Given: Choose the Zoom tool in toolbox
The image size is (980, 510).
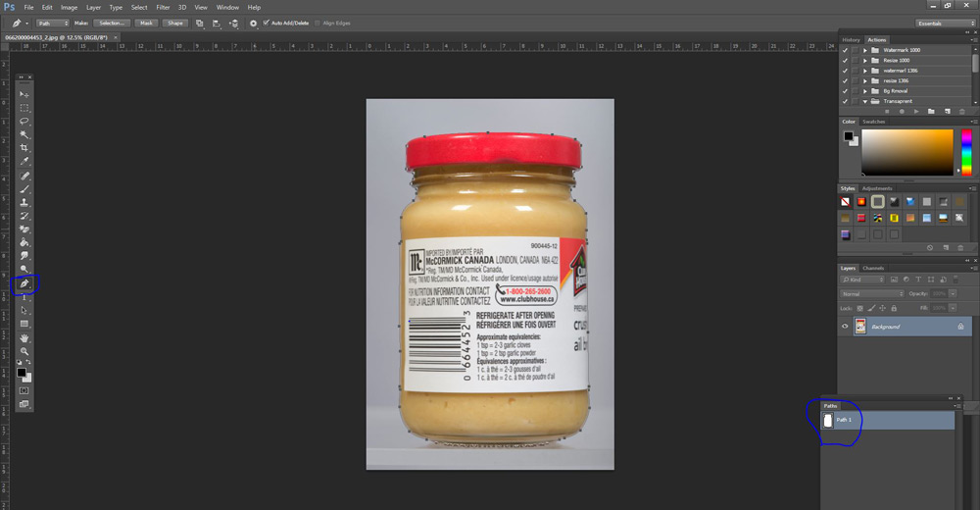Looking at the screenshot, I should click(x=24, y=351).
